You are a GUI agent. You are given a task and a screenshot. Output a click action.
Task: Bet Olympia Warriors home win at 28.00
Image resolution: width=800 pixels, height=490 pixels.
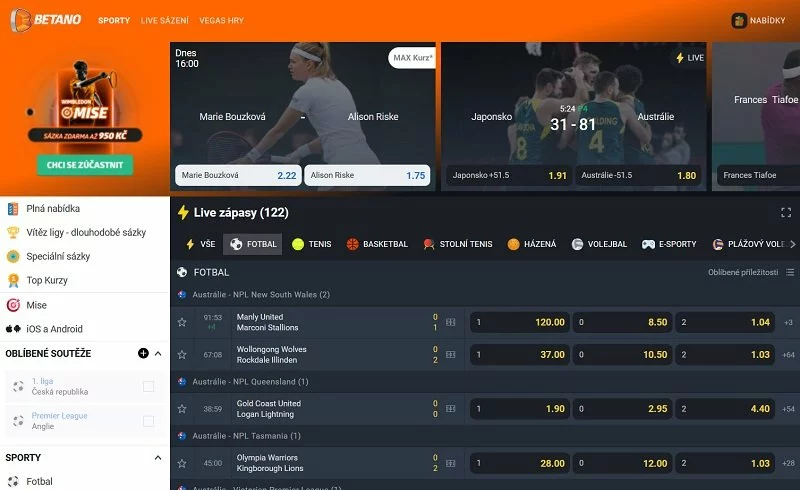tap(520, 463)
